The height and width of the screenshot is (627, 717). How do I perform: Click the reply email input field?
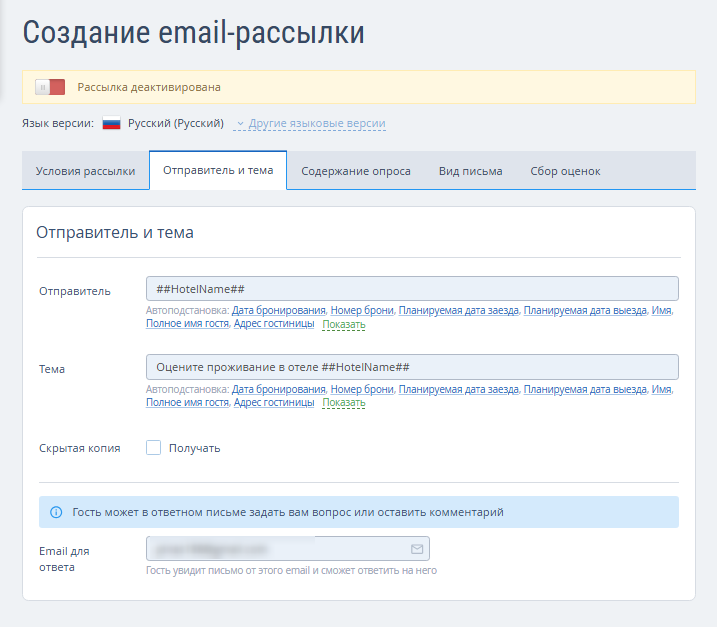point(288,549)
